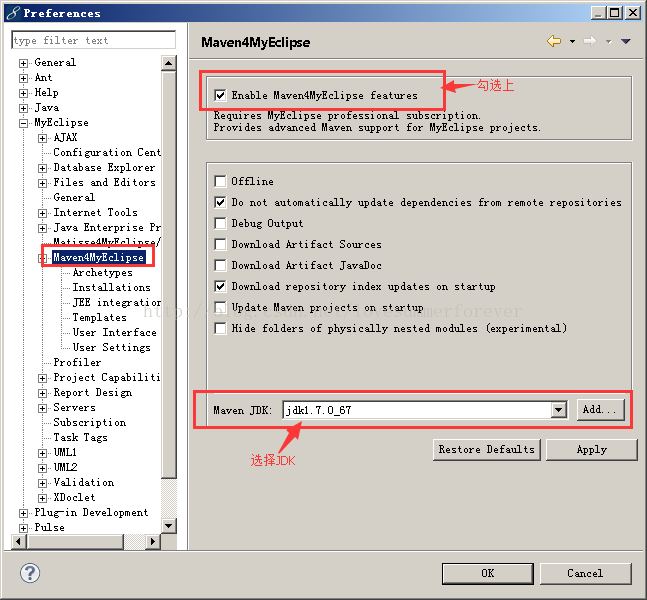Click the Cancel button
Viewport: 647px width, 600px height.
point(585,573)
